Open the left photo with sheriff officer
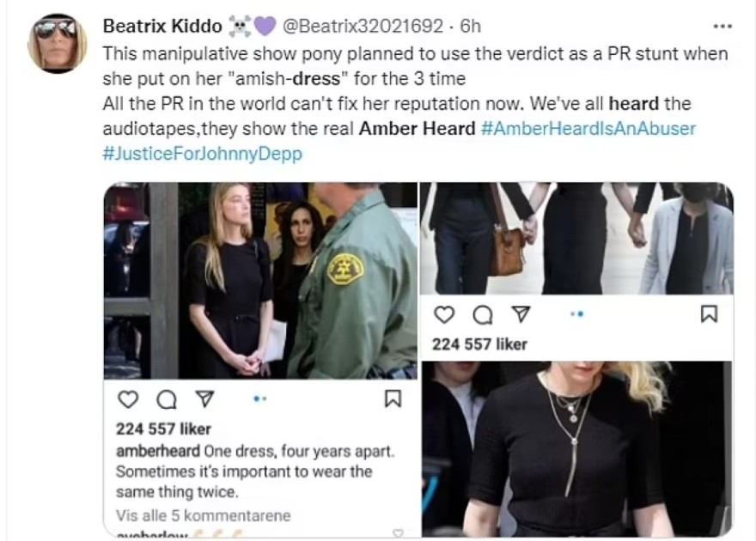The width and height of the screenshot is (756, 541). [260, 281]
